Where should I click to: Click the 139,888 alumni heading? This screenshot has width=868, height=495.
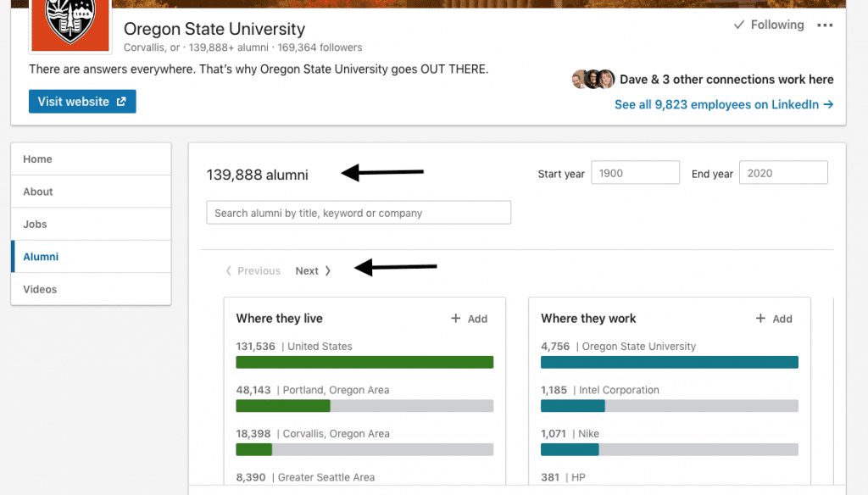tap(258, 175)
